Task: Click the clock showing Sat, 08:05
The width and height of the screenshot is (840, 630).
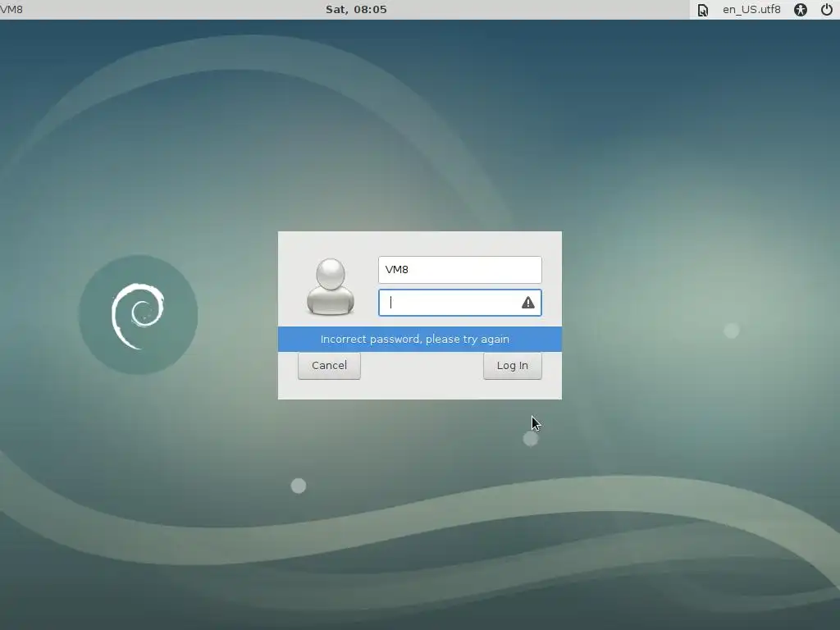Action: tap(356, 9)
